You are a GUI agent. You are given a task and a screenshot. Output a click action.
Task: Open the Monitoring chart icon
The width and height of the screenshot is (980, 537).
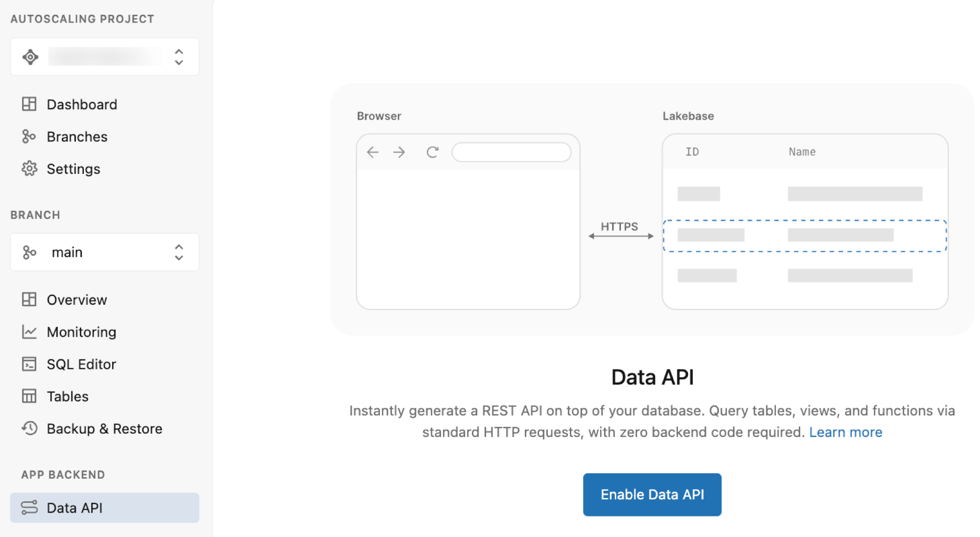tap(29, 332)
